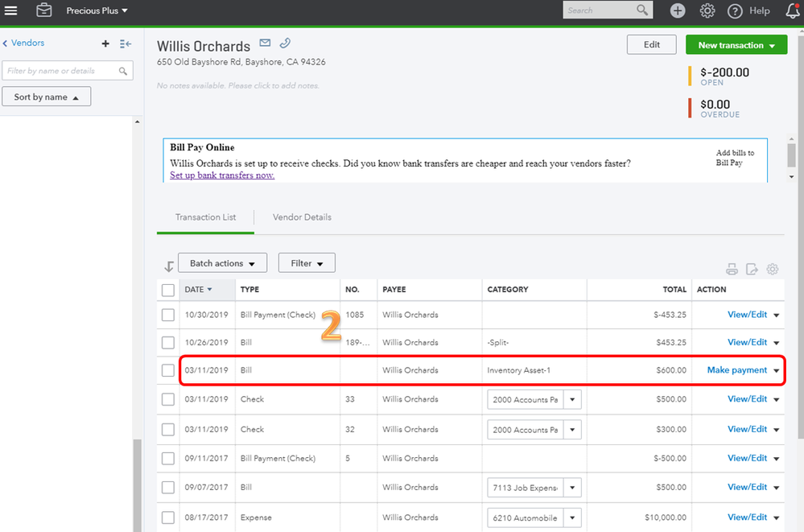Open category dropdown for Check 33

[572, 399]
